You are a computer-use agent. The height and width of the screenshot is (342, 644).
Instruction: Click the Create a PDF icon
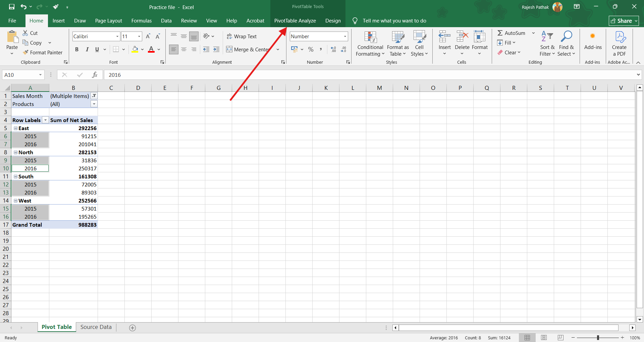[619, 38]
